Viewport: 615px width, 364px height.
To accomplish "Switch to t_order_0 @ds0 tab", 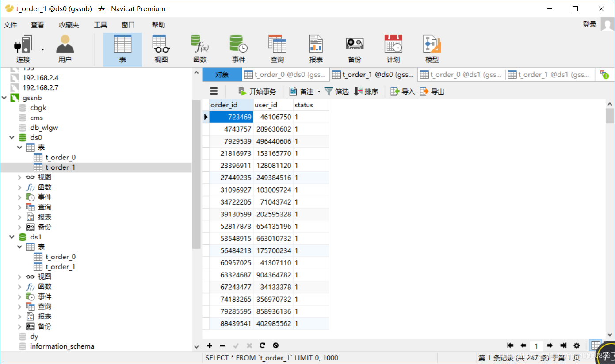I will click(286, 75).
